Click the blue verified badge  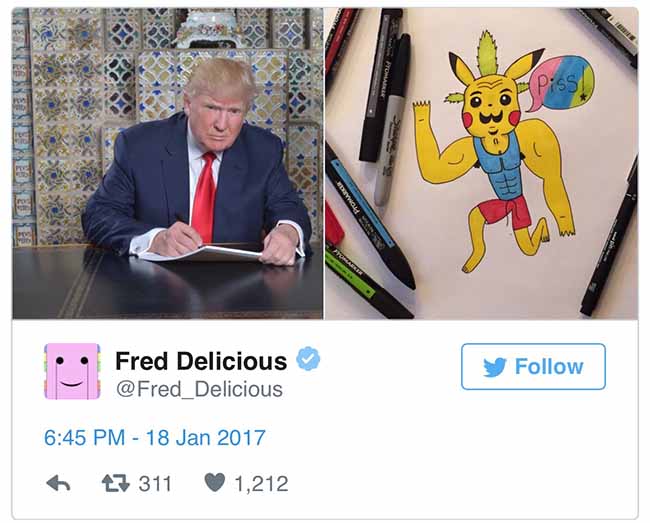coord(308,359)
